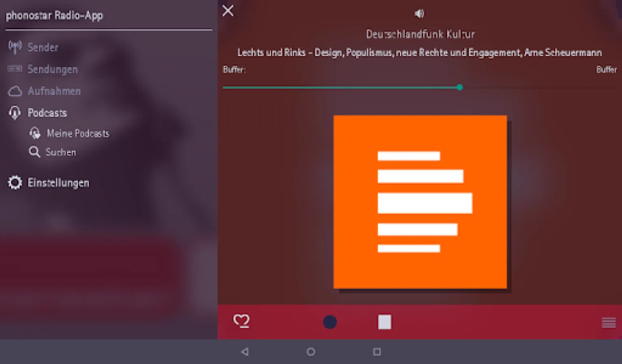Screen dimensions: 622x364
Task: Click the buffer progress slider handle
Action: (460, 87)
